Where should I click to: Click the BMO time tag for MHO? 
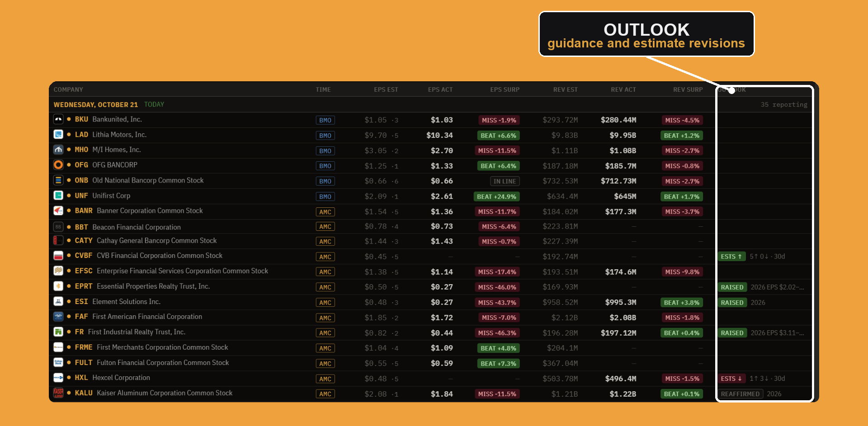coord(325,151)
